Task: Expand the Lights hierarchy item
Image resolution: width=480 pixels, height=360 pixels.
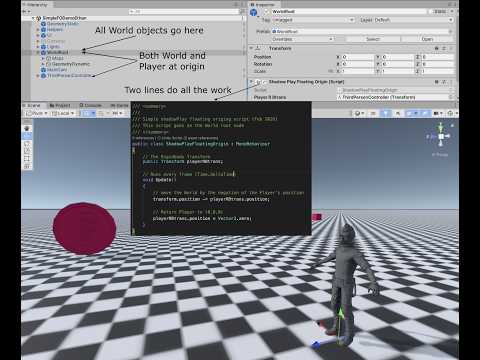Action: [38, 47]
